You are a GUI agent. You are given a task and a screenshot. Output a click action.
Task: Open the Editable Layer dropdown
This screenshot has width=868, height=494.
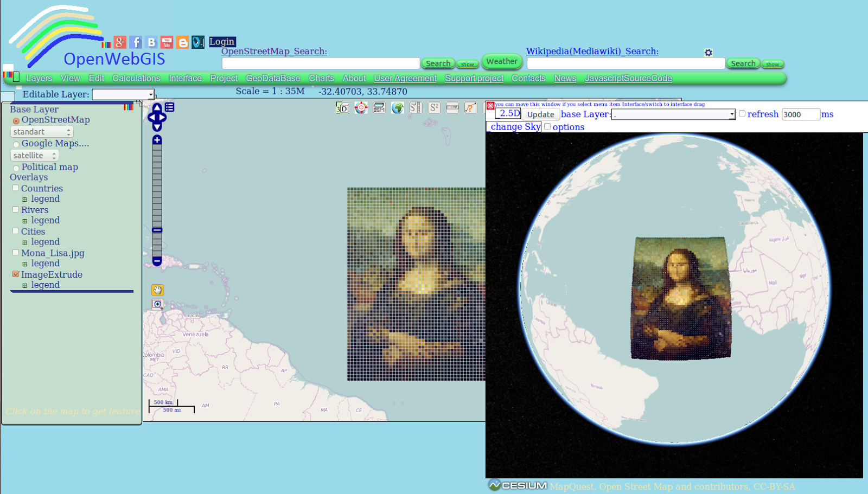[123, 94]
